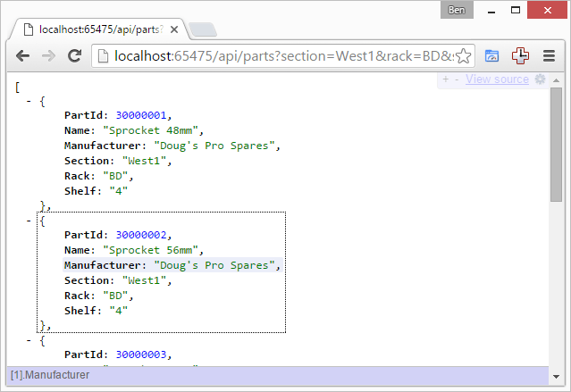This screenshot has height=392, width=571.
Task: Open a new tab
Action: tap(203, 29)
